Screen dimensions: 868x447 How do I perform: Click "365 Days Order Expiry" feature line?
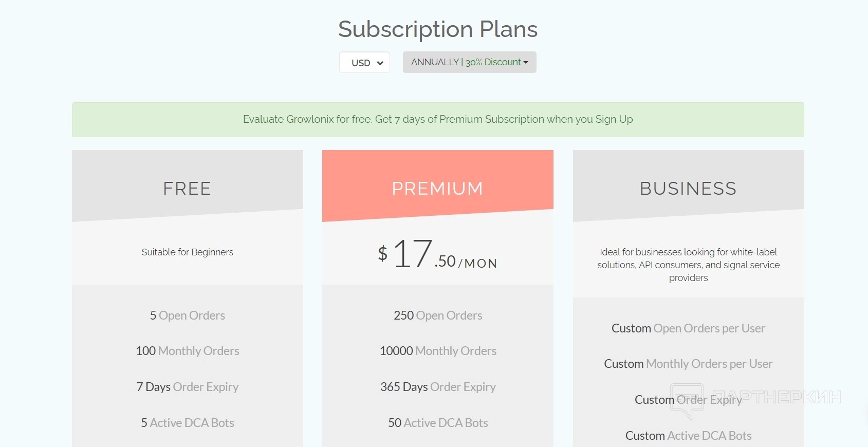point(438,387)
